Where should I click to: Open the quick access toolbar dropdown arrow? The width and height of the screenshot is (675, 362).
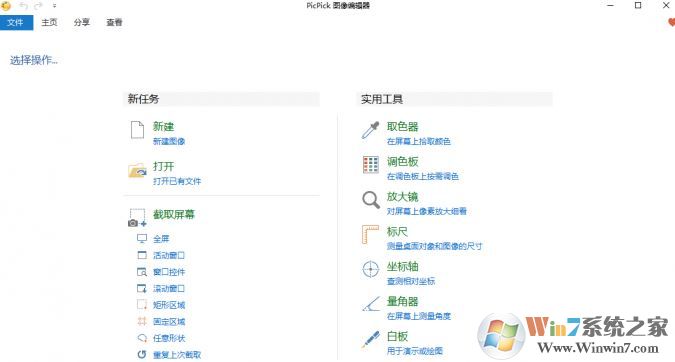click(x=54, y=6)
